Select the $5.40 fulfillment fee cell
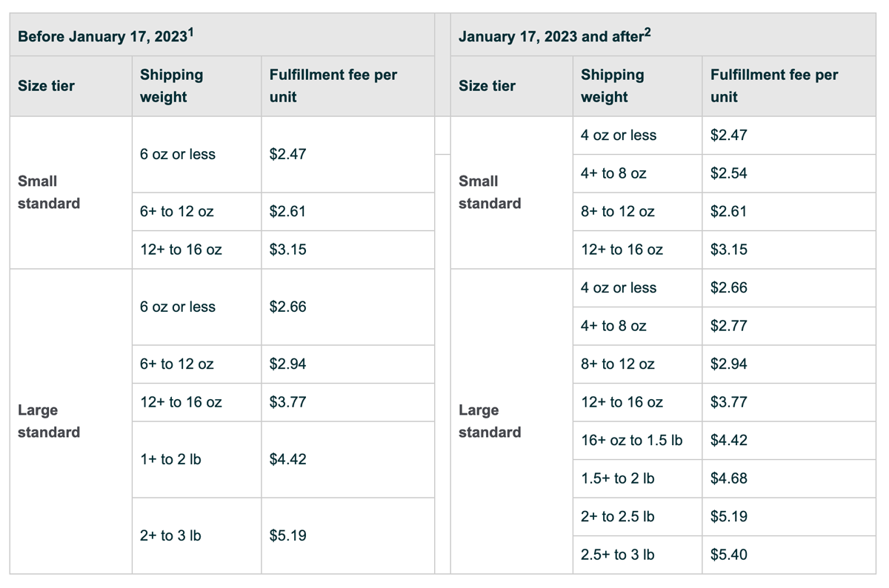This screenshot has width=889, height=588. point(729,555)
